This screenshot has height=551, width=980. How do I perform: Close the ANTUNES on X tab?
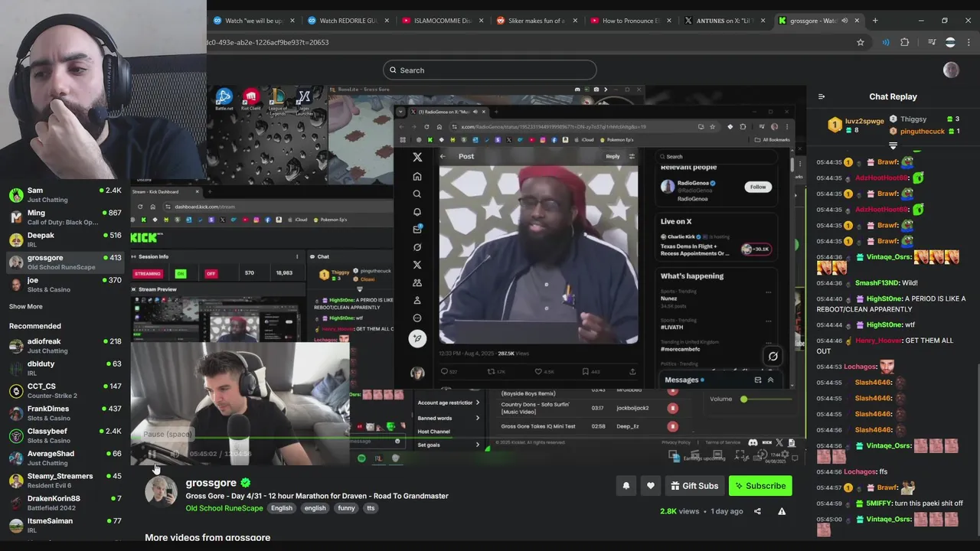point(763,21)
